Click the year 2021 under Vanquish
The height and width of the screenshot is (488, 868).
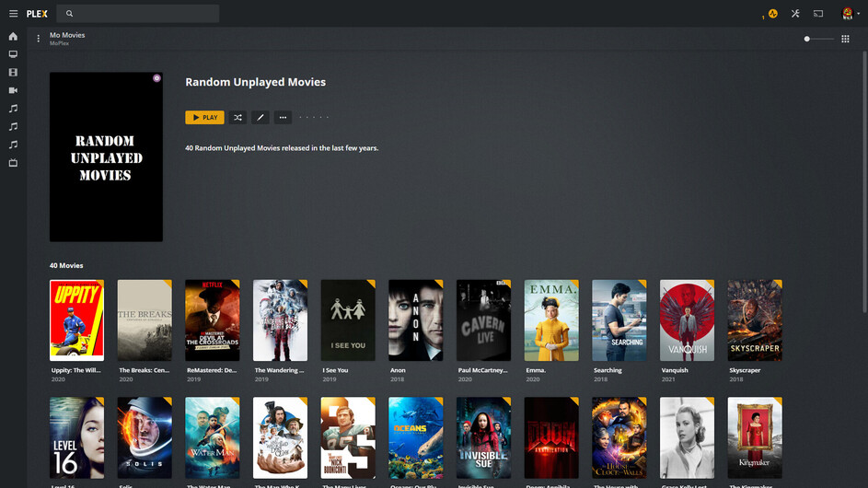click(x=668, y=379)
